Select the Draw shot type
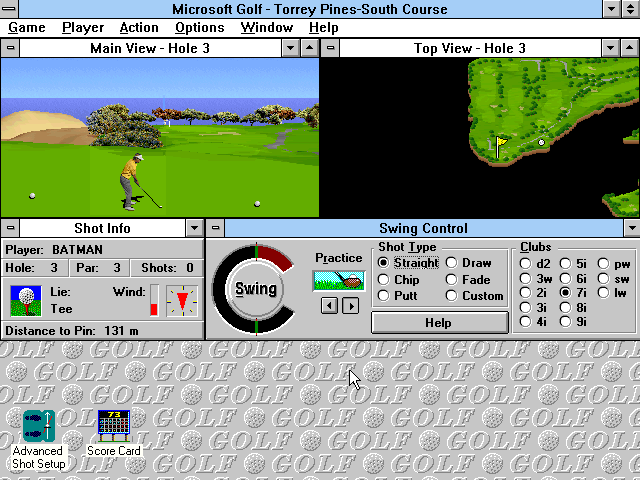 pos(469,263)
